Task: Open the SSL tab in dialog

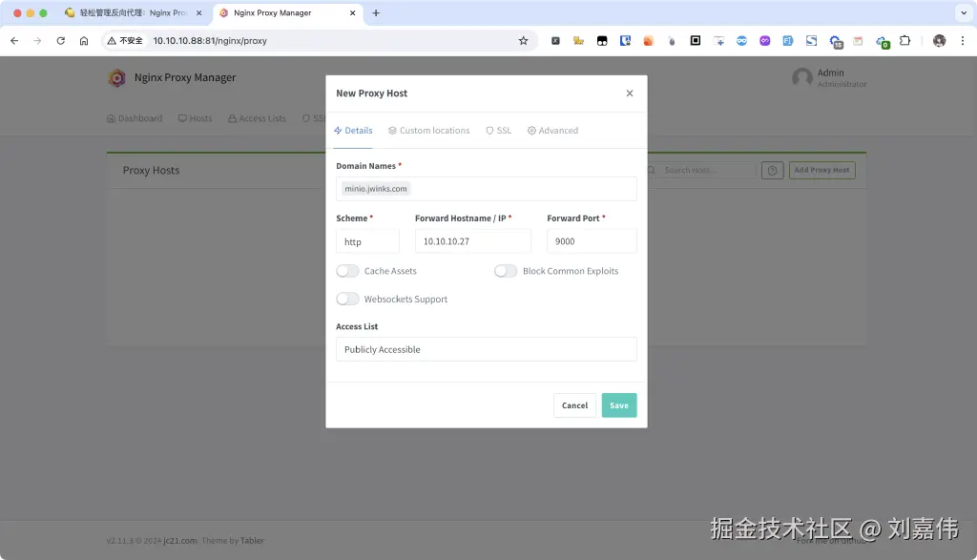Action: click(498, 130)
